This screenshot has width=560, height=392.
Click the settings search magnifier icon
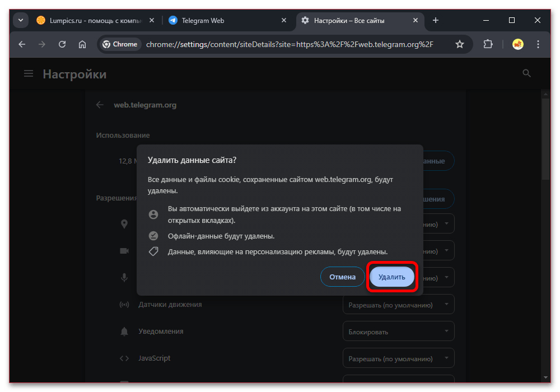526,73
